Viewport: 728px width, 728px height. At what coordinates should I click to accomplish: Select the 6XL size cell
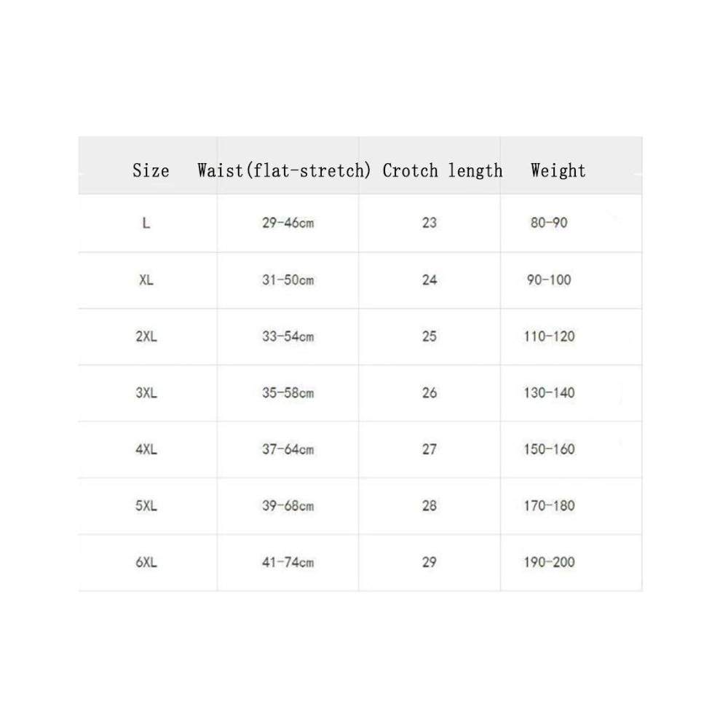coord(146,562)
